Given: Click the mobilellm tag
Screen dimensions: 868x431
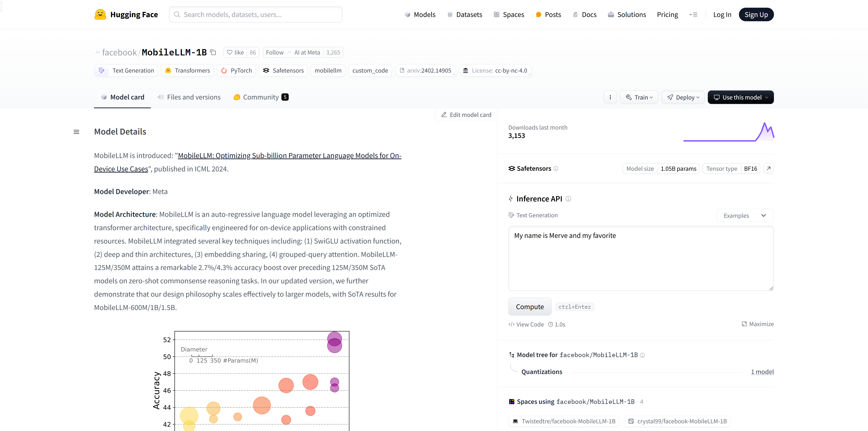Looking at the screenshot, I should pyautogui.click(x=328, y=70).
